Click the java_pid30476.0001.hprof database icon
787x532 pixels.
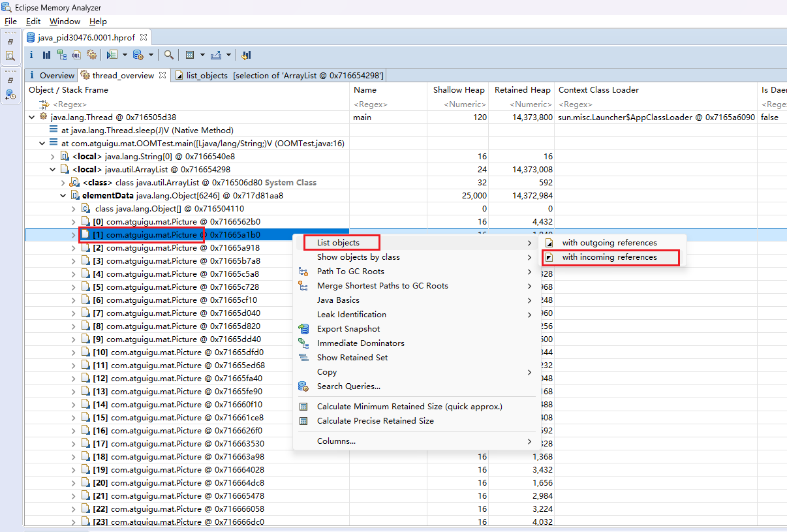tap(31, 37)
